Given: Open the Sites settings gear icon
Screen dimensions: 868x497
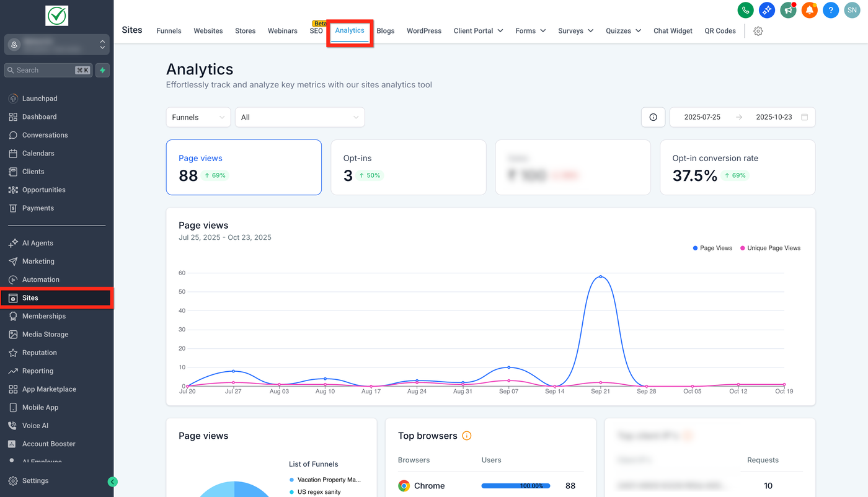Looking at the screenshot, I should click(758, 31).
